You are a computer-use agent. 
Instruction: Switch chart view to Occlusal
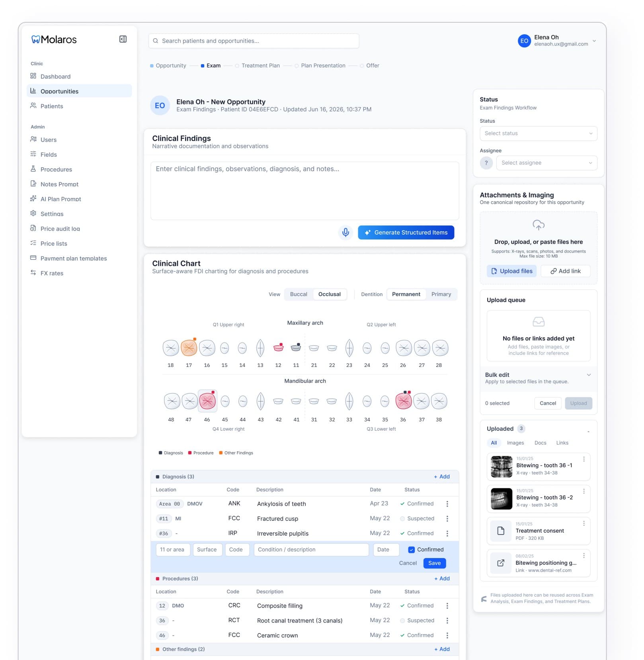point(329,294)
